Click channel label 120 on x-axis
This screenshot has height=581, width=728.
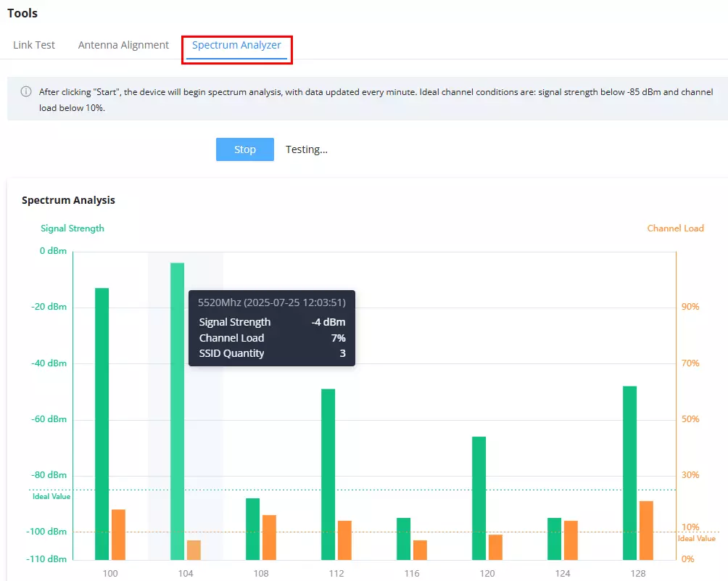[487, 574]
